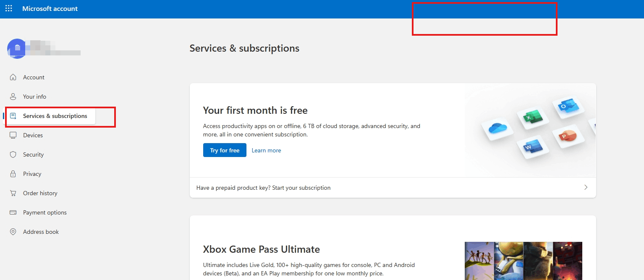This screenshot has width=644, height=280.
Task: Click Have a prepaid product key row
Action: click(x=393, y=188)
